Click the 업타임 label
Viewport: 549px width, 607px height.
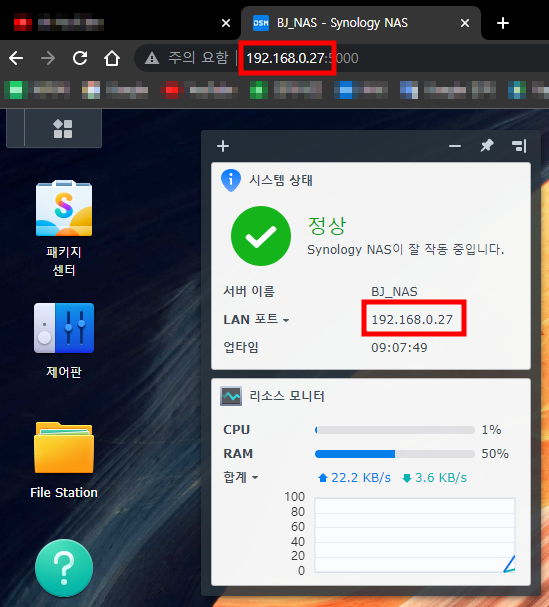coord(241,347)
